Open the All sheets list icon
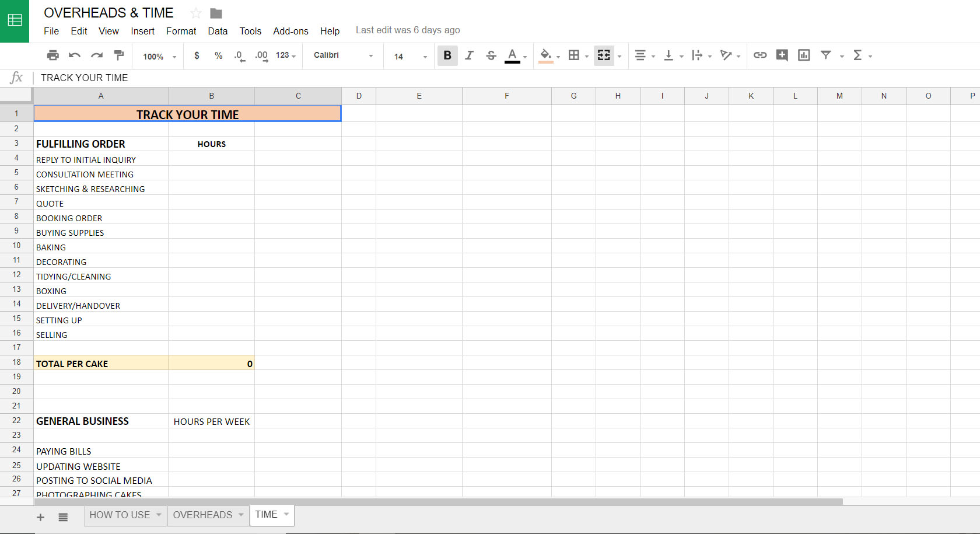Viewport: 980px width, 534px height. 63,517
